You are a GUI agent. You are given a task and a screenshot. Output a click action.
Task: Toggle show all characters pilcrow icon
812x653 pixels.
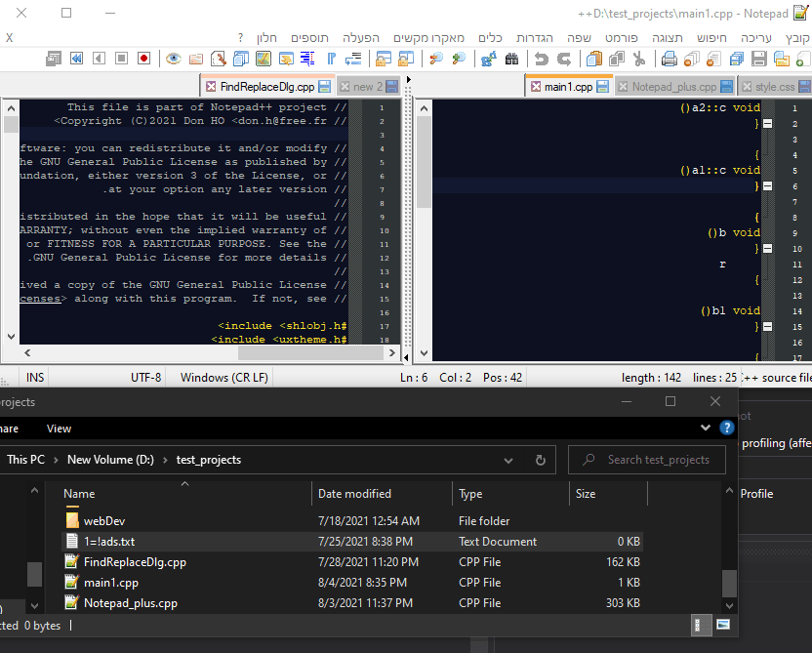click(x=331, y=59)
